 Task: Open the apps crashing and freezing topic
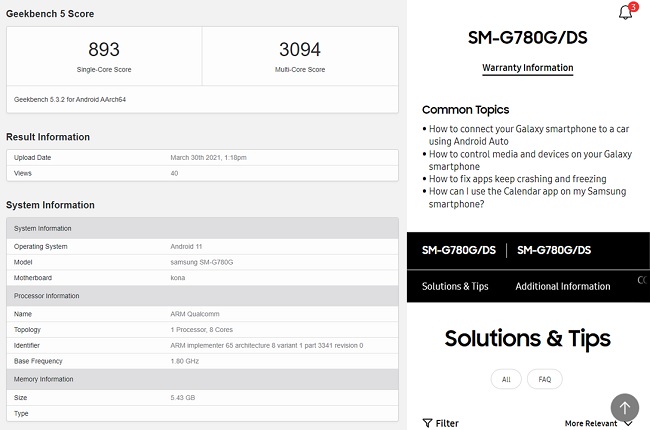(x=517, y=179)
